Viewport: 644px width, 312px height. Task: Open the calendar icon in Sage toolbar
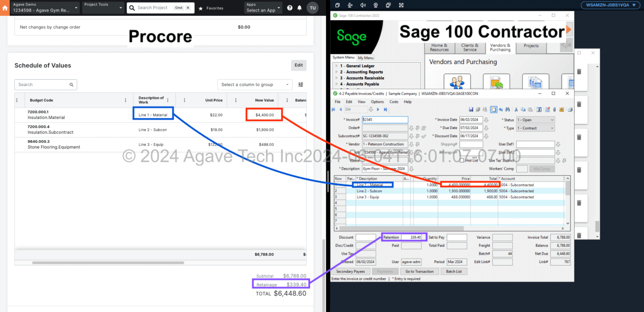click(x=539, y=109)
